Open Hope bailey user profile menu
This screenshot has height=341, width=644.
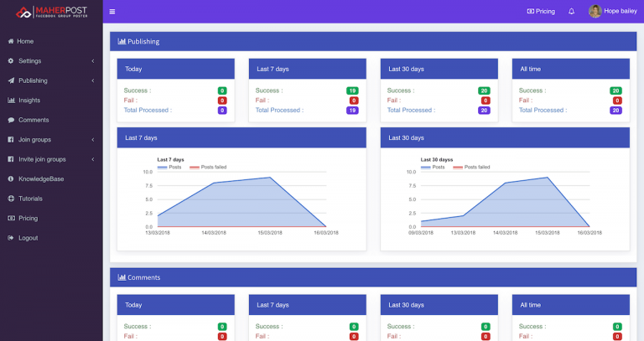(621, 12)
